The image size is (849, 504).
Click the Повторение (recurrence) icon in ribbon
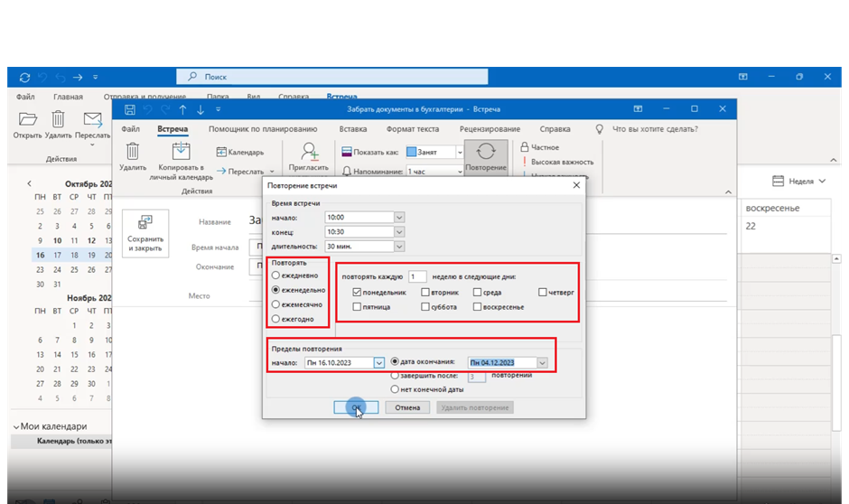486,153
